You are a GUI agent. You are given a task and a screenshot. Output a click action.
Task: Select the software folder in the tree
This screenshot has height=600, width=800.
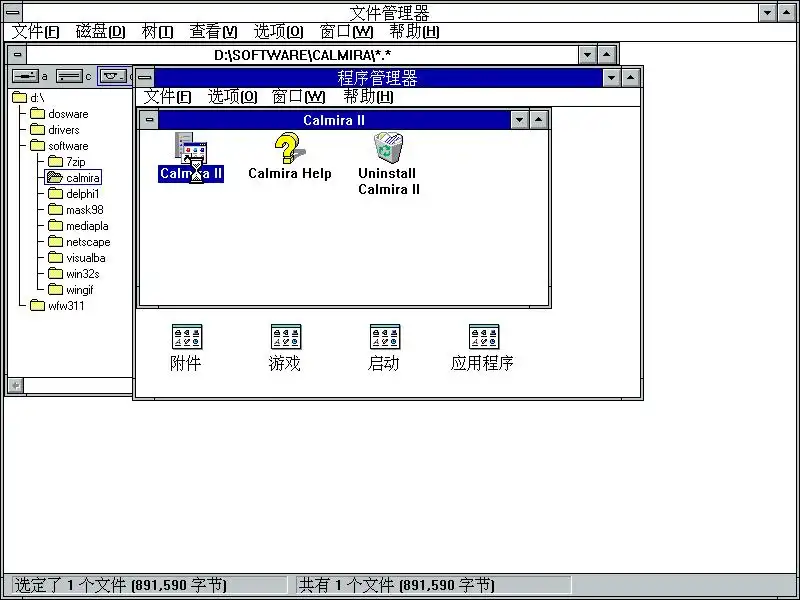click(x=59, y=146)
